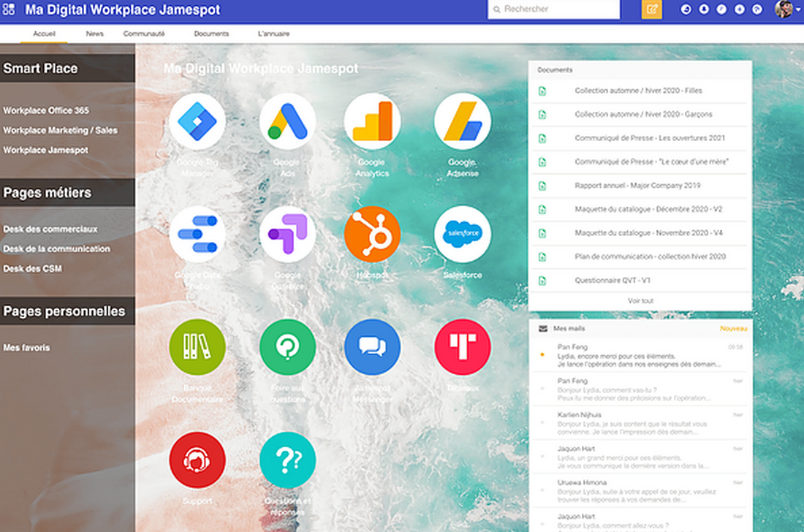Image resolution: width=804 pixels, height=532 pixels.
Task: Open Google Analytics app icon
Action: 372,121
